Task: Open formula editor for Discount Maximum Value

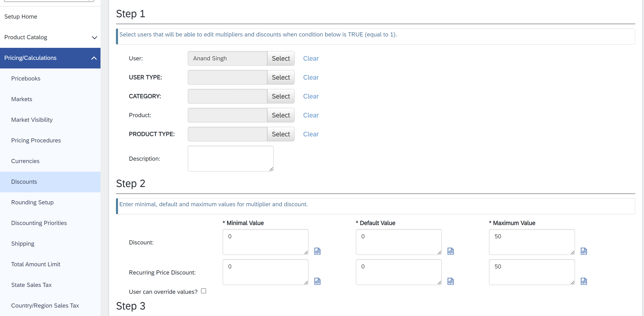Action: pos(584,251)
